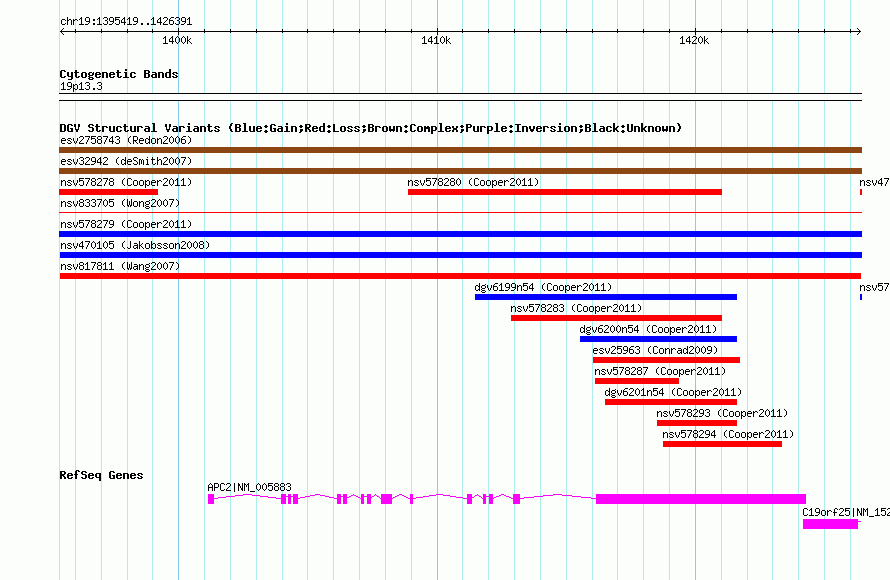Image resolution: width=890 pixels, height=580 pixels.
Task: Select the large magenta last exon of APC2
Action: [x=701, y=499]
